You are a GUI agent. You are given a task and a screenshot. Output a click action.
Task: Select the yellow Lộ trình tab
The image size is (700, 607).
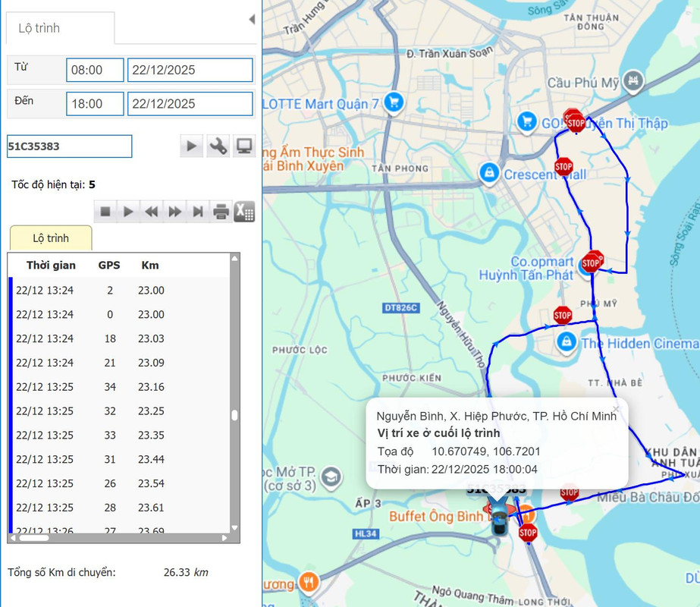coord(51,238)
